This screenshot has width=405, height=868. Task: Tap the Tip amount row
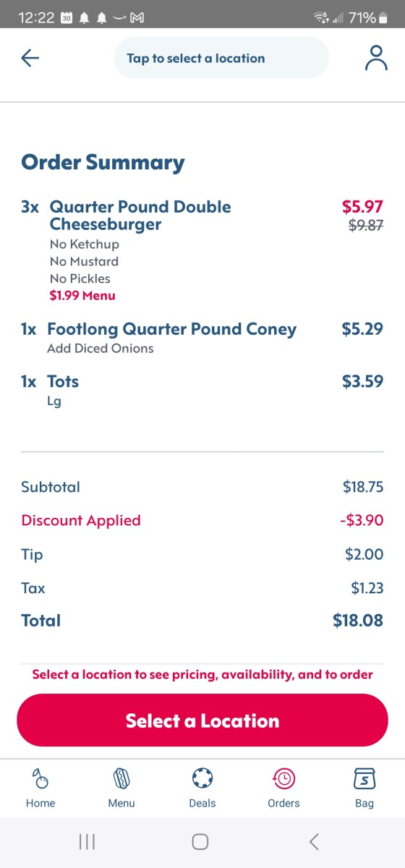point(202,554)
